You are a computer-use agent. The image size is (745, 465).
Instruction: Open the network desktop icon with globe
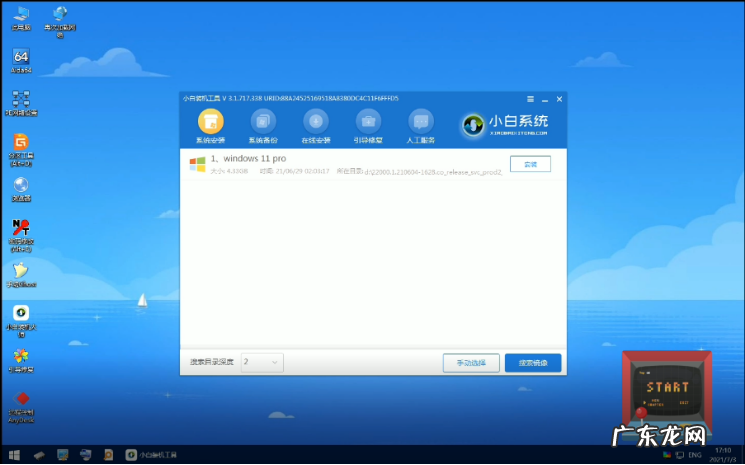pyautogui.click(x=60, y=21)
